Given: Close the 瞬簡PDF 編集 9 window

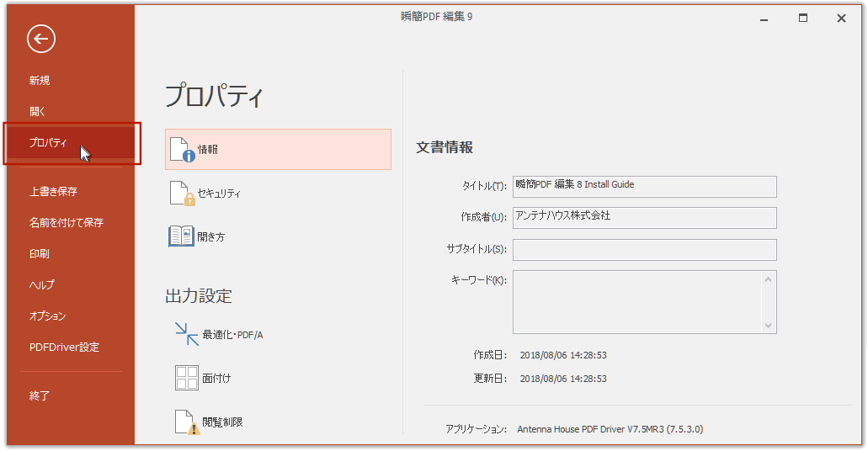Looking at the screenshot, I should (x=841, y=19).
